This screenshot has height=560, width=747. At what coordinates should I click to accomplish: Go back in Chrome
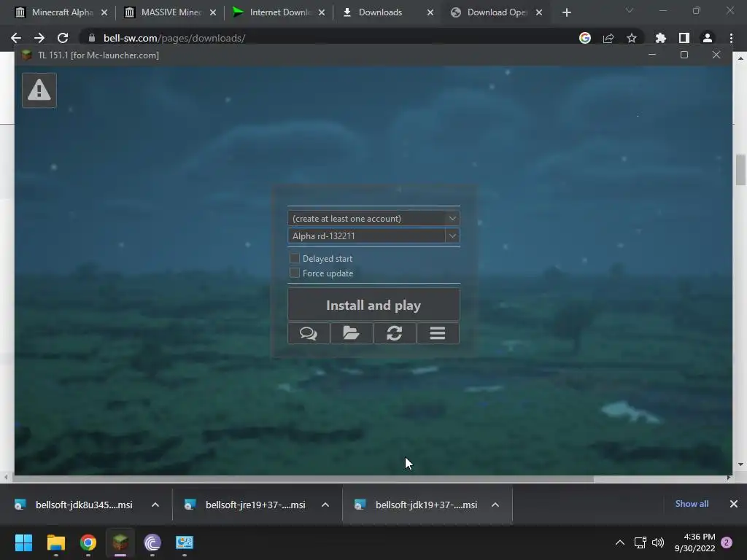click(16, 38)
